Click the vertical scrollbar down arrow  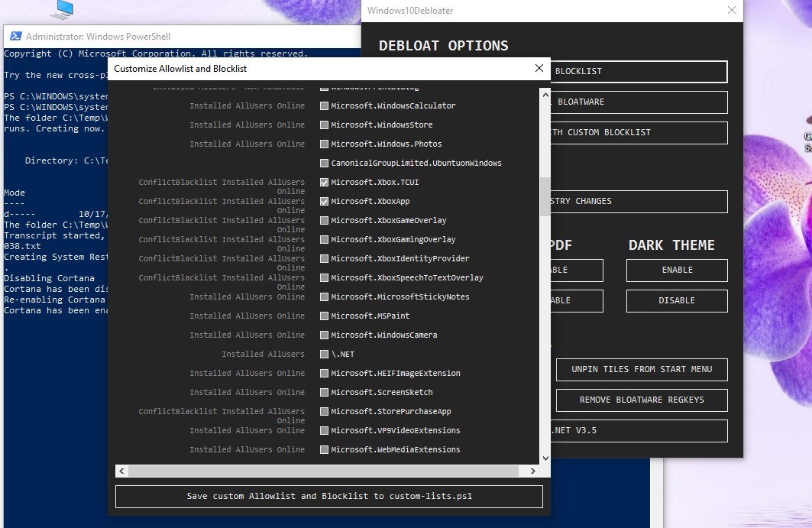point(545,458)
